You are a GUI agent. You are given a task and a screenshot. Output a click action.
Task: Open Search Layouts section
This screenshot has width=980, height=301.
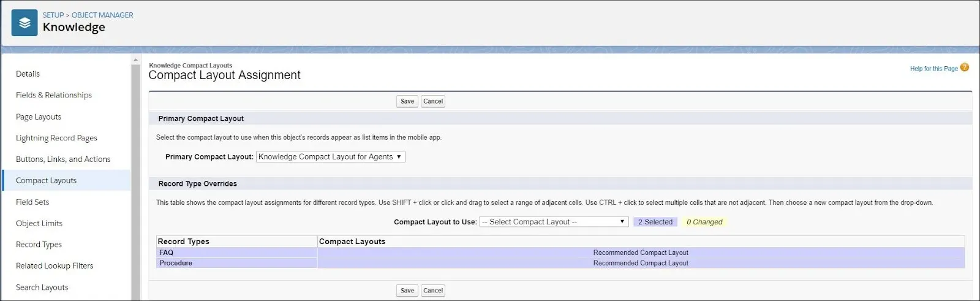pos(42,287)
